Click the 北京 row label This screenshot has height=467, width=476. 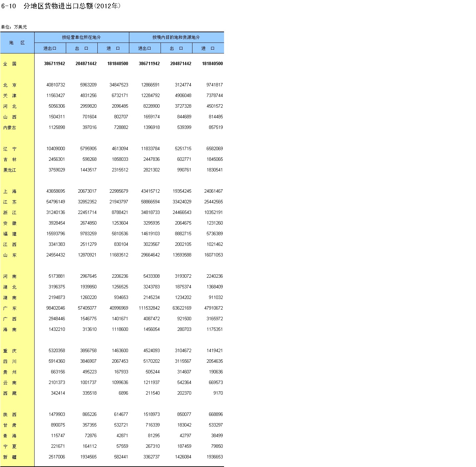pyautogui.click(x=10, y=85)
